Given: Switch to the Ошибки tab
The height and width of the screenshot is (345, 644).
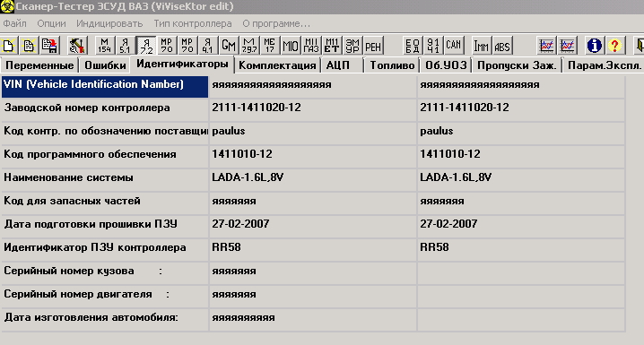Looking at the screenshot, I should (x=105, y=65).
